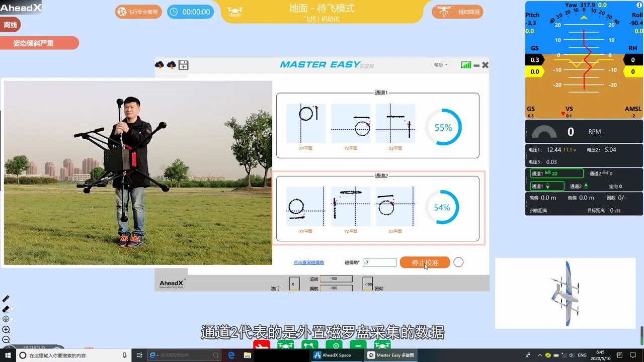This screenshot has height=362, width=644.
Task: Select 通道1 radio link with value 22
Action: pos(557,173)
